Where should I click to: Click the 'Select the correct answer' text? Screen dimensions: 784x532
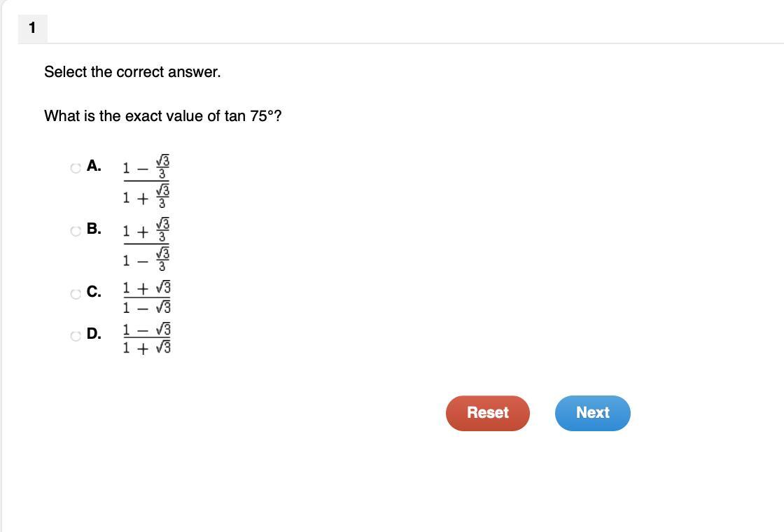(x=132, y=72)
